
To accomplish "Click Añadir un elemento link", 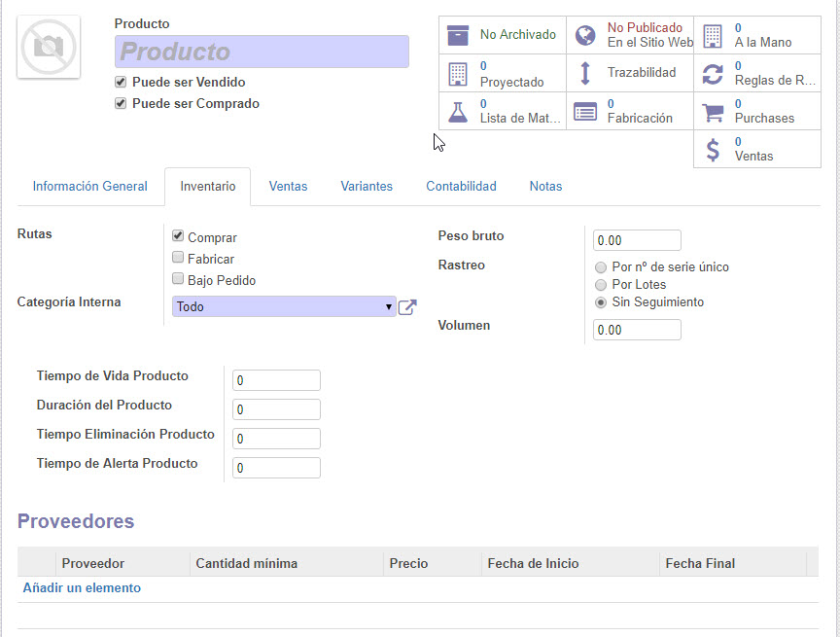I will 82,588.
